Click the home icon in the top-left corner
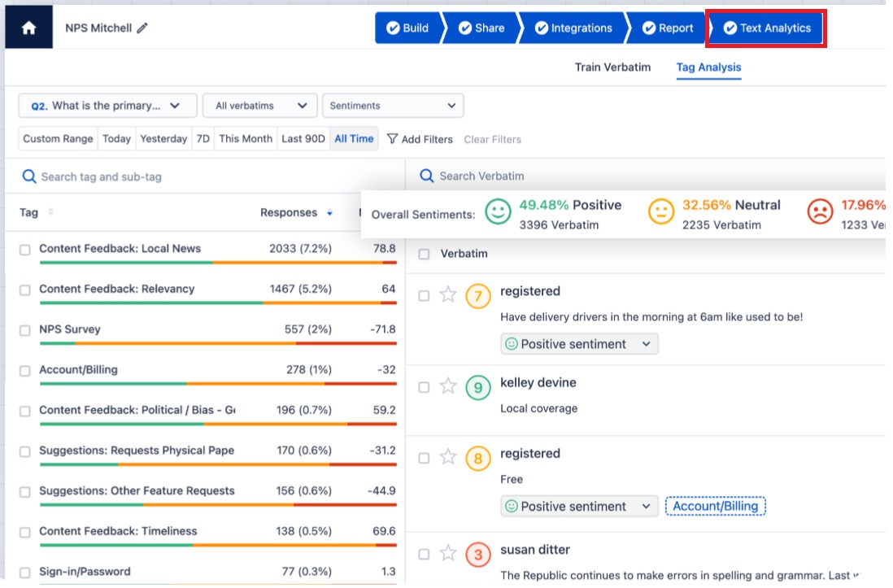Screen dimensions: 893x588 pos(28,27)
